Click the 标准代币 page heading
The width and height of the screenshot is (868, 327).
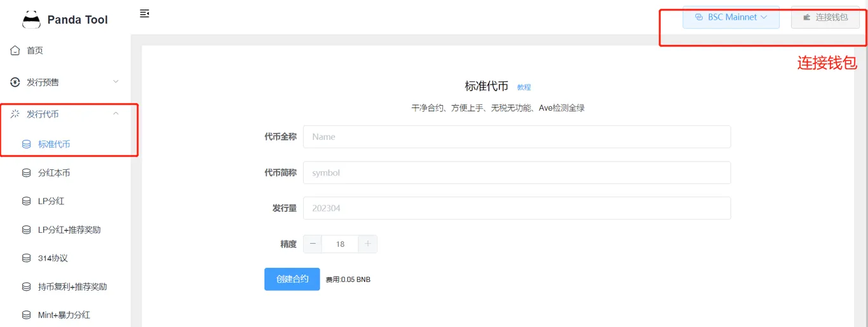487,87
